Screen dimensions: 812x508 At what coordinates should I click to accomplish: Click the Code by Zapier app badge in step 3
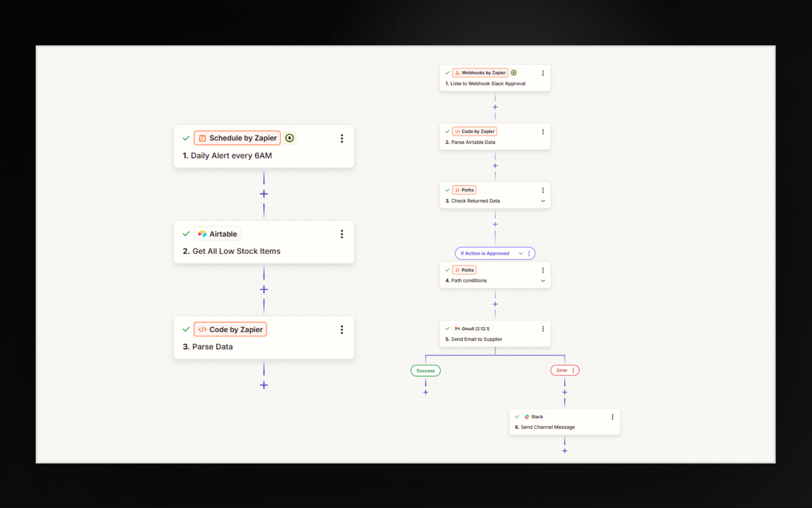point(230,330)
